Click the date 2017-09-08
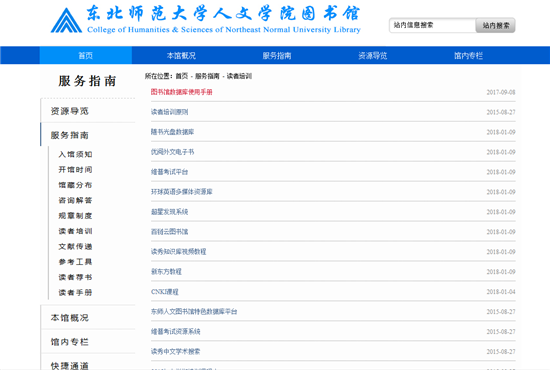Viewport: 550px width, 370px height. (501, 92)
